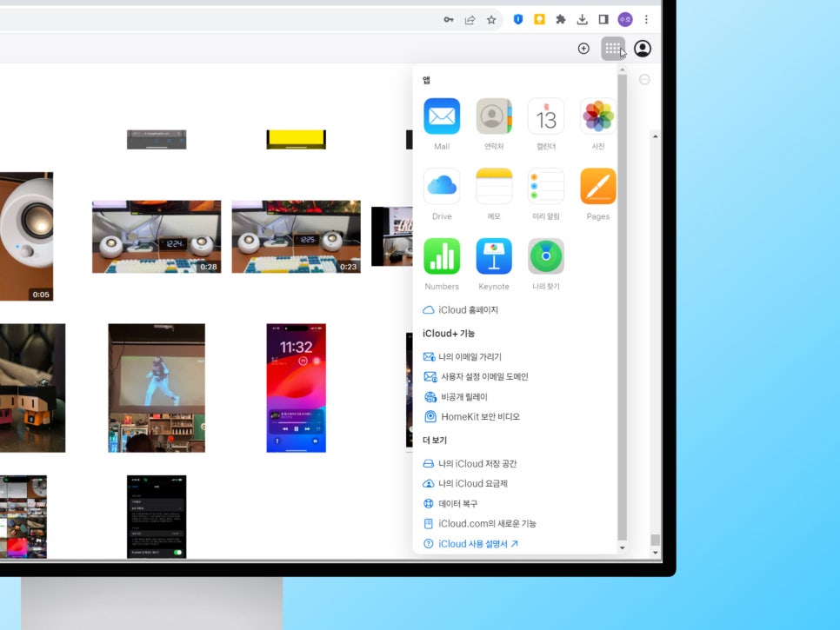The image size is (840, 630).
Task: Open the Reminders (미리 알림) app icon
Action: tap(546, 186)
